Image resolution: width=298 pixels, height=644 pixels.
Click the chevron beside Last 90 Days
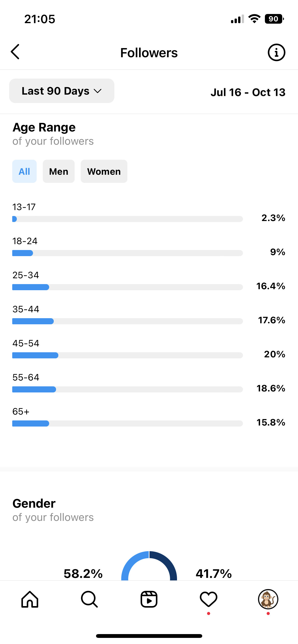[x=98, y=91]
